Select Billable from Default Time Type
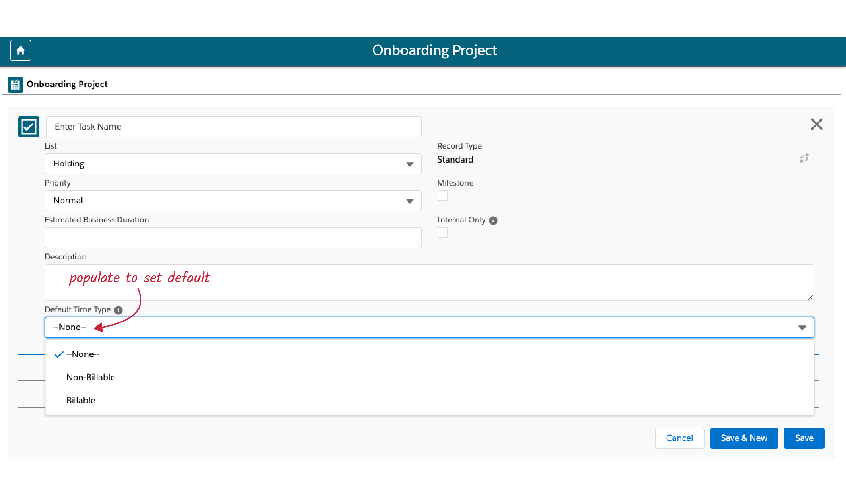This screenshot has width=846, height=504. pyautogui.click(x=81, y=399)
